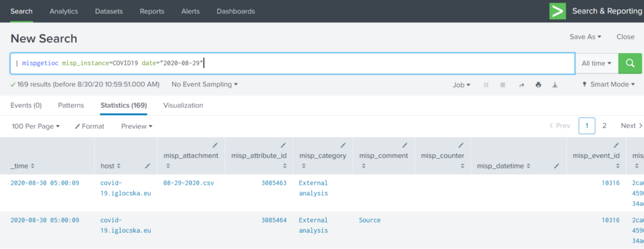Sort by _time column
The image size is (644, 249).
pos(22,166)
